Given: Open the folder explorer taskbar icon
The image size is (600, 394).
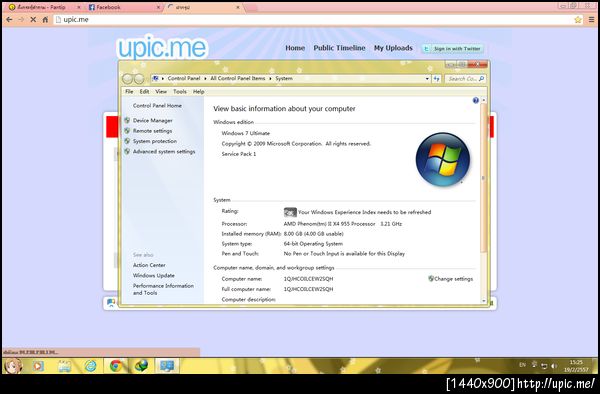Looking at the screenshot, I should click(64, 366).
